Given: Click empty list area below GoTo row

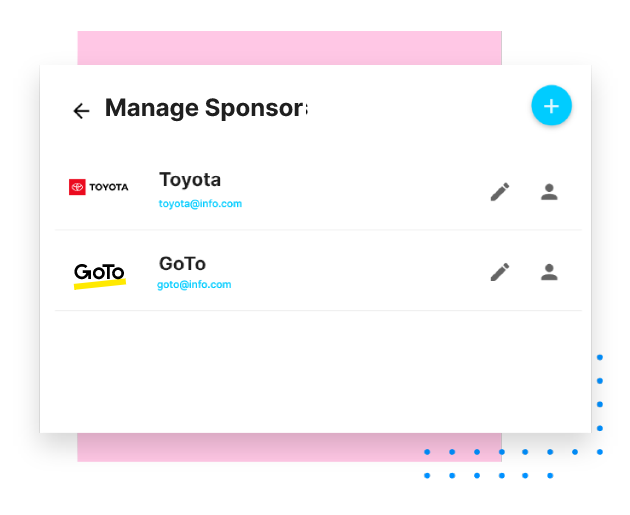Looking at the screenshot, I should pos(300,370).
